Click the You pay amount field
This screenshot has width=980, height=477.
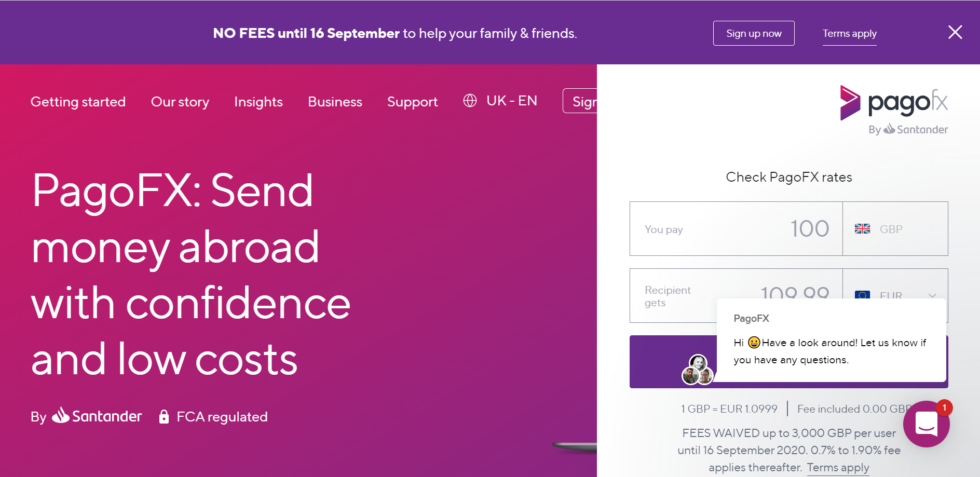pos(736,229)
